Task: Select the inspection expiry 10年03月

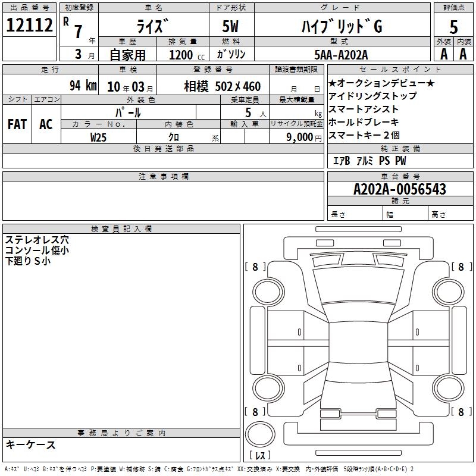Action: [x=130, y=87]
